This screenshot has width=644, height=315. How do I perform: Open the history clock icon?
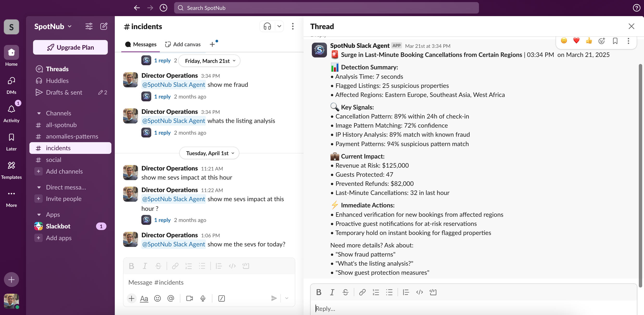click(163, 8)
